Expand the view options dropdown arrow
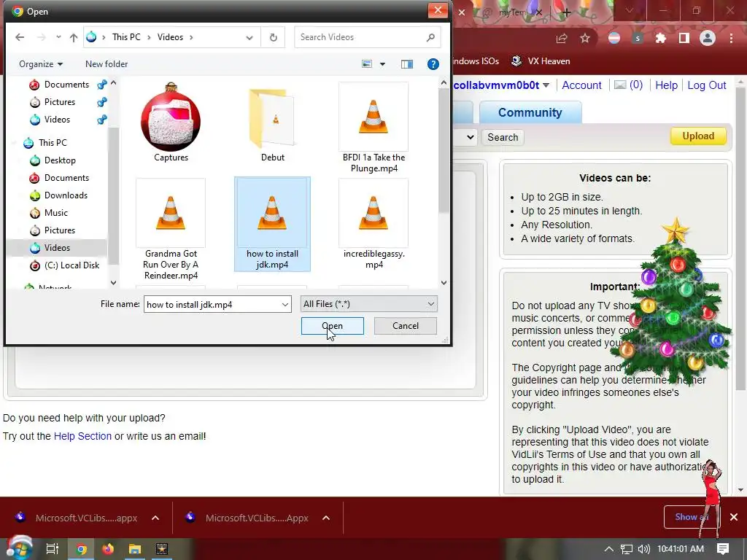The width and height of the screenshot is (747, 560). (x=382, y=64)
